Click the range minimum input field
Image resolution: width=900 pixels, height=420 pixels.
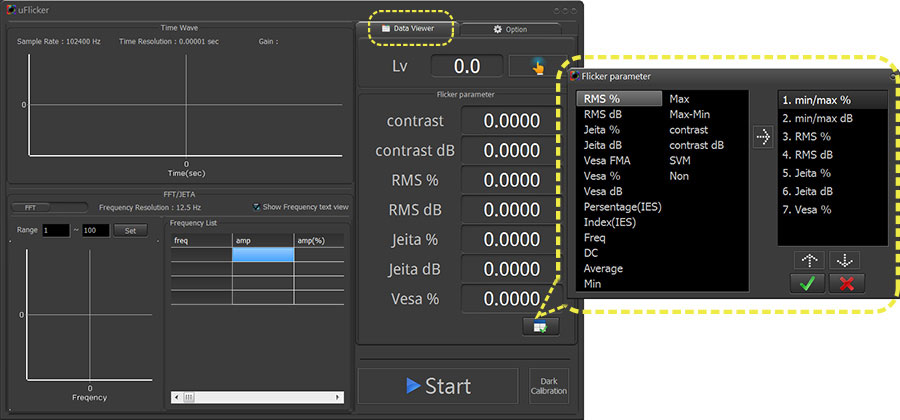[55, 230]
